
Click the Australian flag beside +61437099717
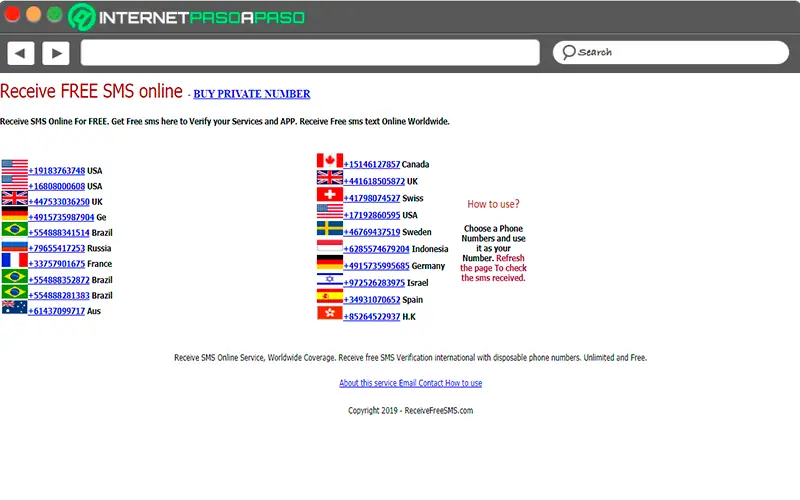(14, 307)
